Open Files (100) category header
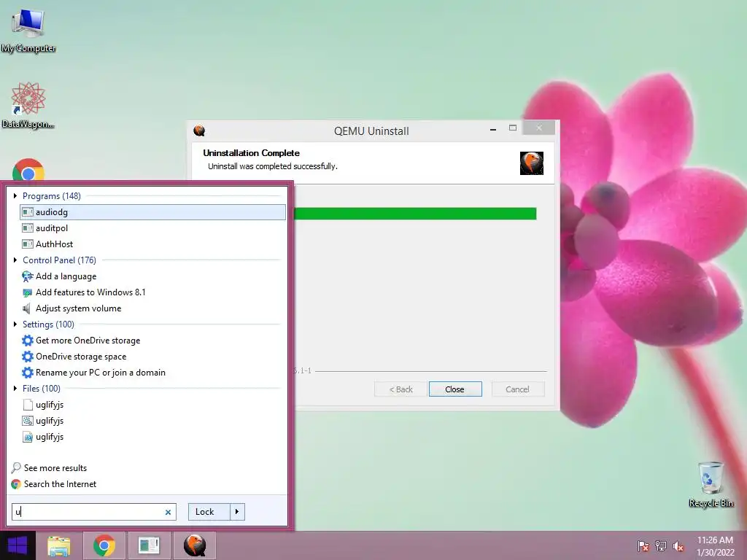The height and width of the screenshot is (560, 747). tap(41, 389)
